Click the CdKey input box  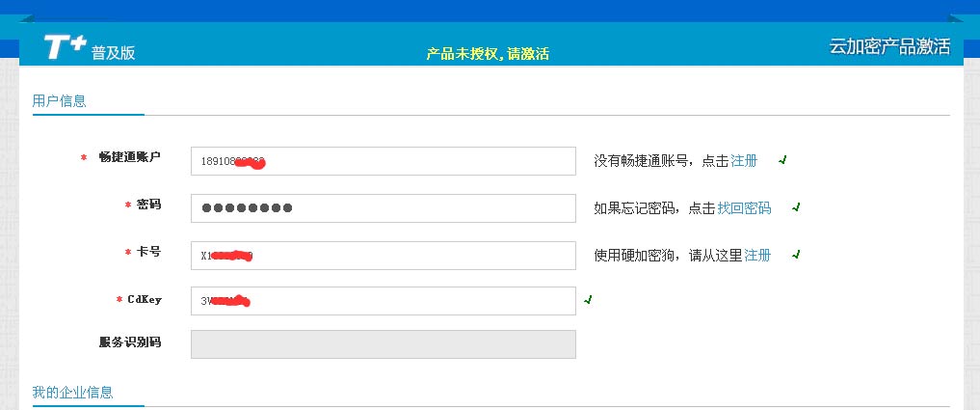pyautogui.click(x=383, y=301)
